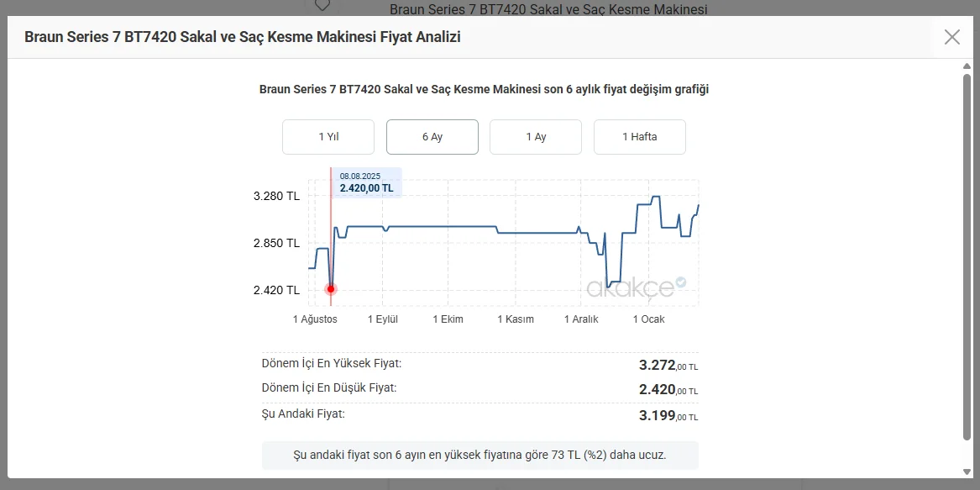Click the scrollbar down arrow

tap(967, 471)
